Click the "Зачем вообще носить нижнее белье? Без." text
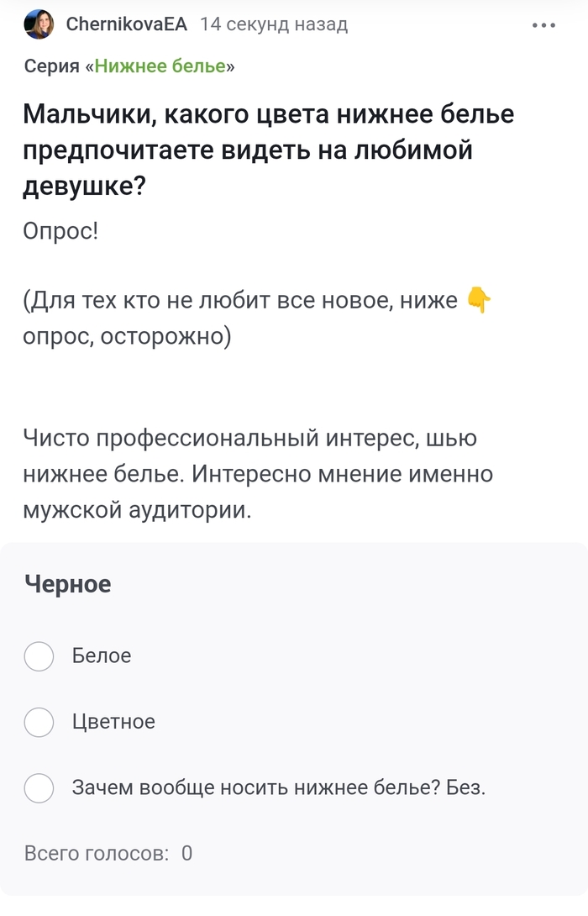Screen dimensions: 588x916 pos(279,788)
